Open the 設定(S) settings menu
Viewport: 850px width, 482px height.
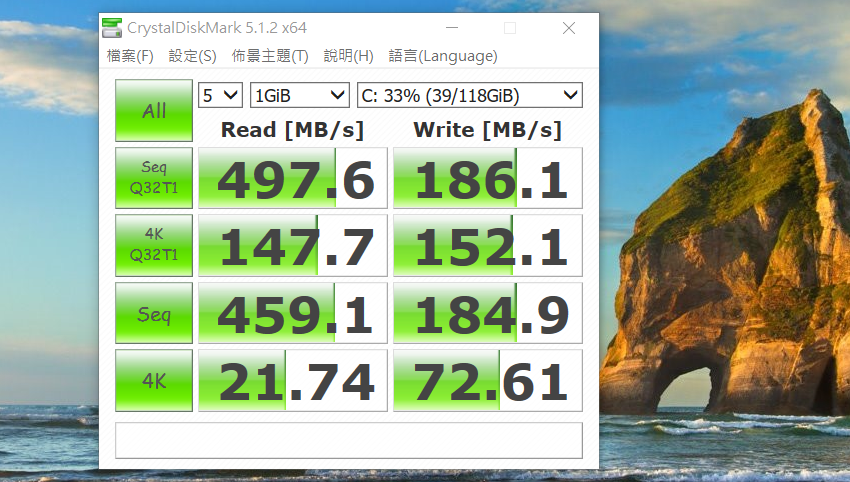pyautogui.click(x=192, y=56)
